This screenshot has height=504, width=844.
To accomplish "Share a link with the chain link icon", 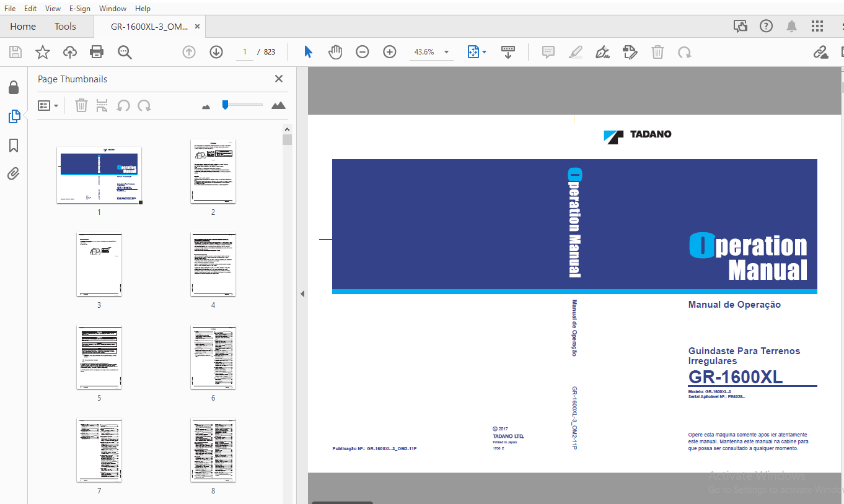I will click(821, 53).
